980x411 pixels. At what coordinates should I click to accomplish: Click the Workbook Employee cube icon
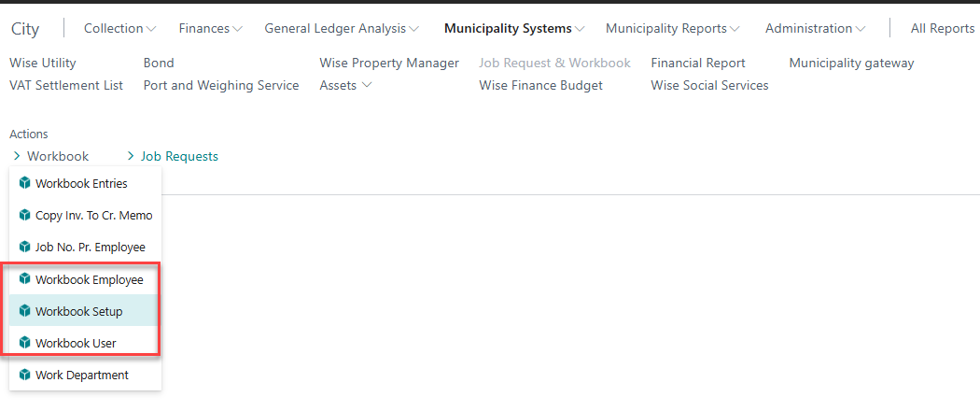click(25, 279)
